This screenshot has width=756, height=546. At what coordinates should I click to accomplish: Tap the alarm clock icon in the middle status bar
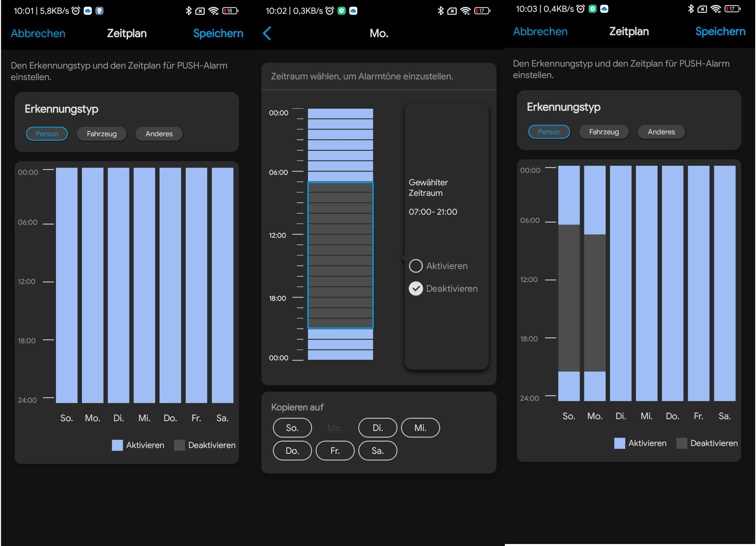[330, 11]
